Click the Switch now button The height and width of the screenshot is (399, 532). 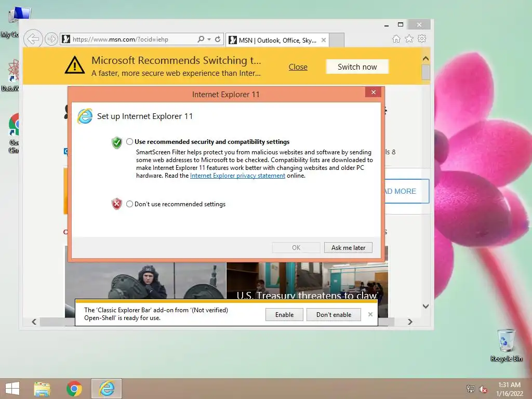point(357,67)
